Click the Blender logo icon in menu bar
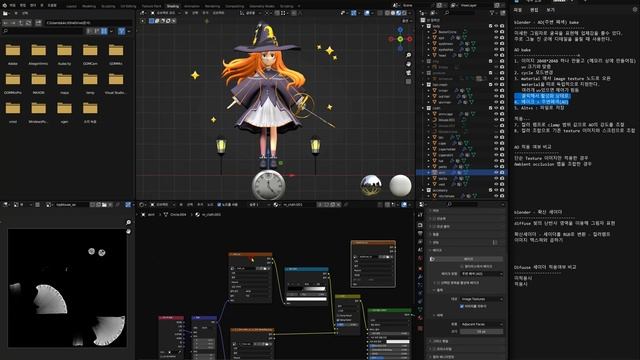Viewport: 640px width, 360px height. [x=5, y=6]
